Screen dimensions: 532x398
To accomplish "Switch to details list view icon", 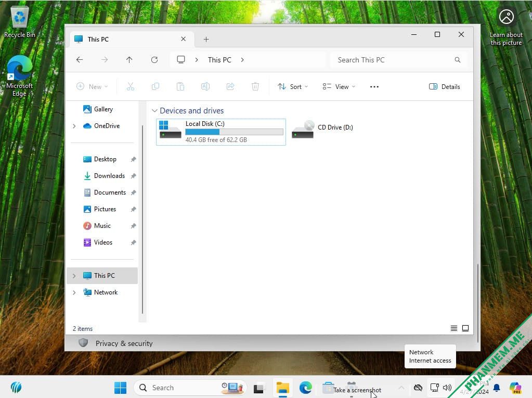I will click(453, 328).
